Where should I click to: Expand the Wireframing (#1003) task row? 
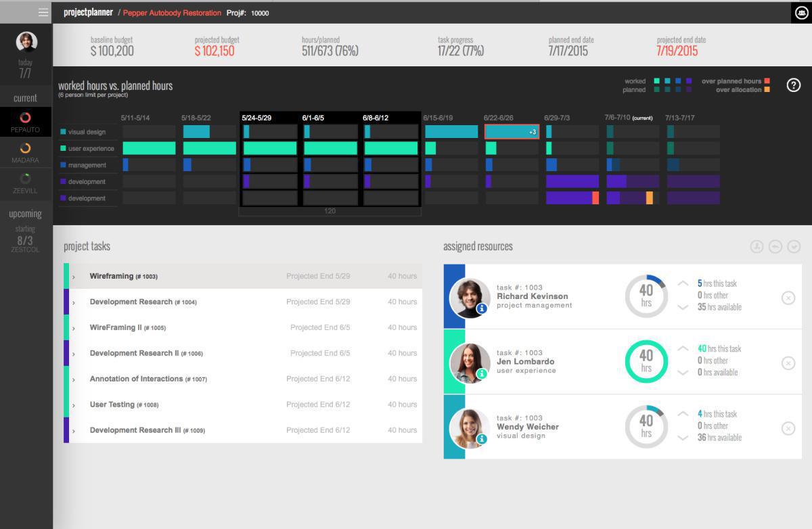click(x=72, y=275)
